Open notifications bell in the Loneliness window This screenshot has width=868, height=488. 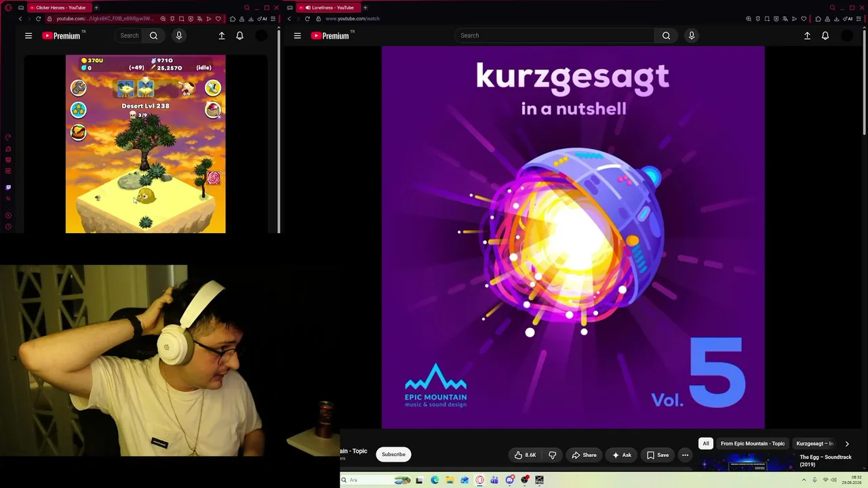tap(825, 36)
